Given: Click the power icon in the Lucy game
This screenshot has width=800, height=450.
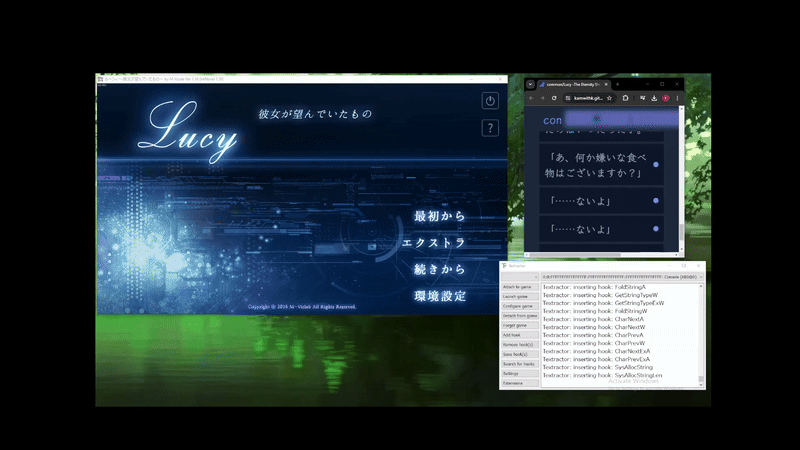Looking at the screenshot, I should point(490,101).
